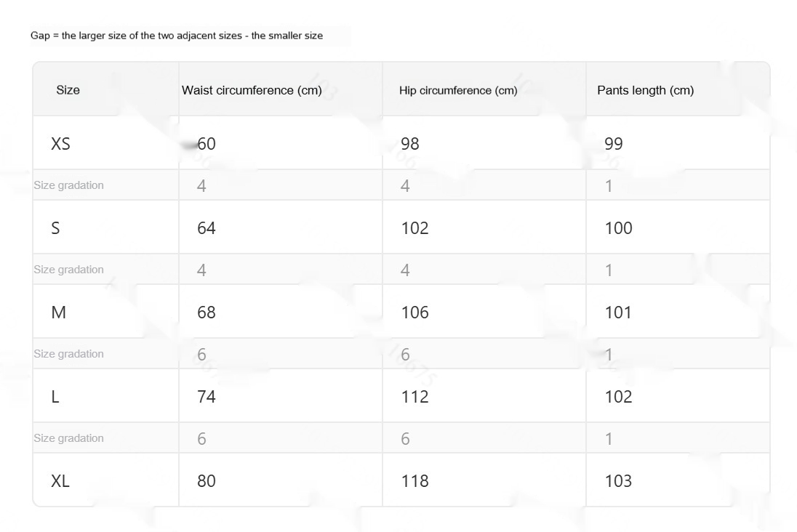Screen dimensions: 797x532
Task: Click the XL pants length value 103
Action: pos(618,481)
